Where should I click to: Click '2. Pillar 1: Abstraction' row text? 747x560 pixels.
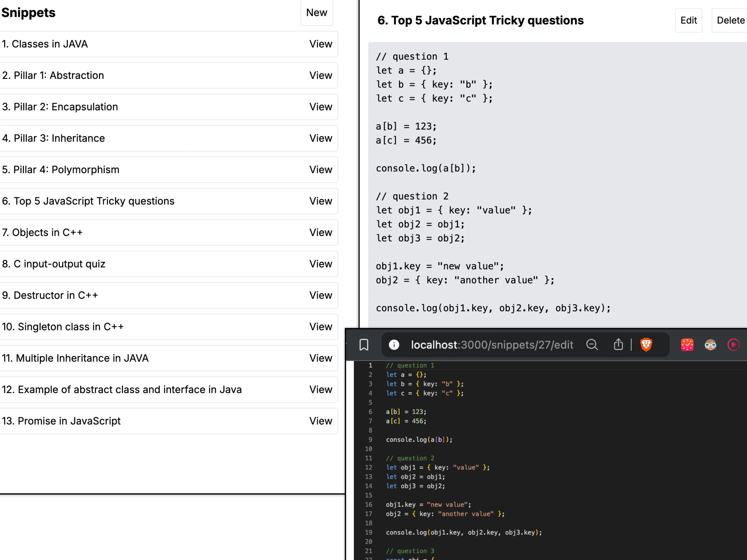click(x=53, y=75)
